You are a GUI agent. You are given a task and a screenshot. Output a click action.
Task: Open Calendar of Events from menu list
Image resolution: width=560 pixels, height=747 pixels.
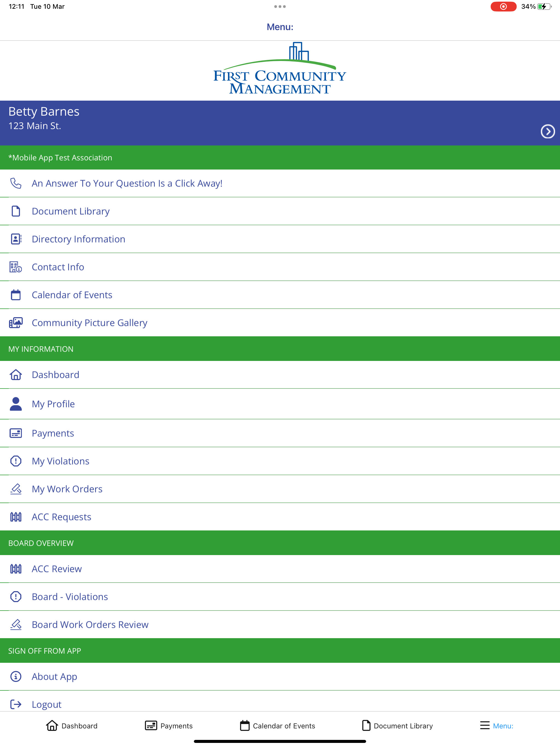[280, 295]
